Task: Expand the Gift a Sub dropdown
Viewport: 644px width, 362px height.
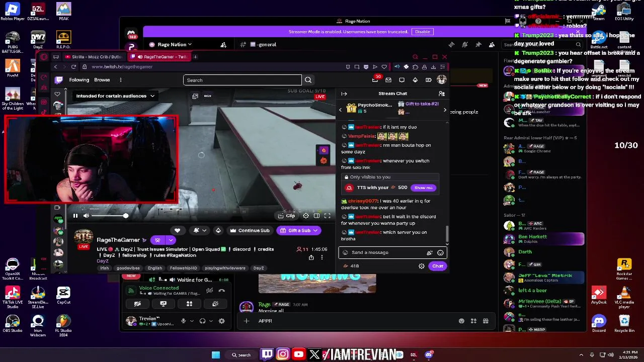Action: tap(315, 230)
